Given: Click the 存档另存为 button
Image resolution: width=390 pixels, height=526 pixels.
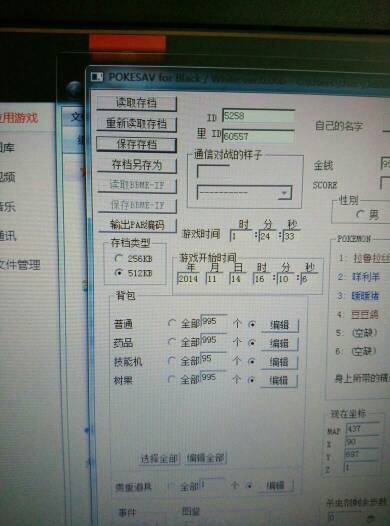Looking at the screenshot, I should [x=137, y=165].
